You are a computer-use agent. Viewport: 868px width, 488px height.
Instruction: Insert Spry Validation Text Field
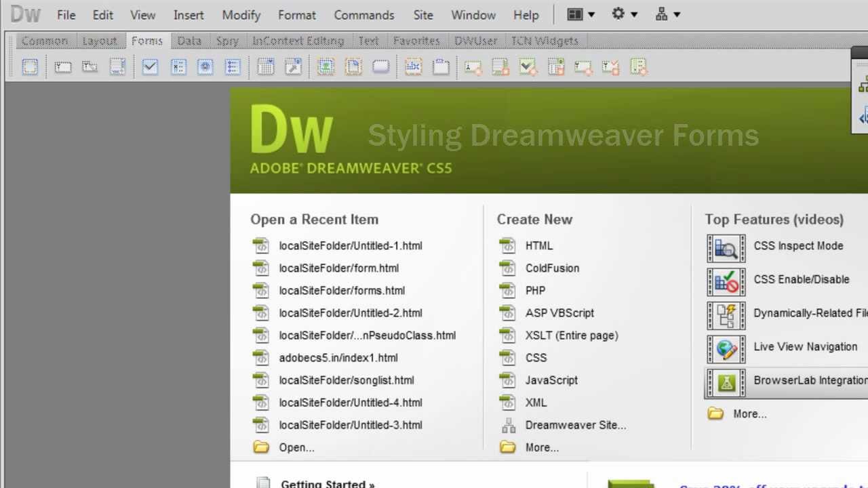pos(473,66)
